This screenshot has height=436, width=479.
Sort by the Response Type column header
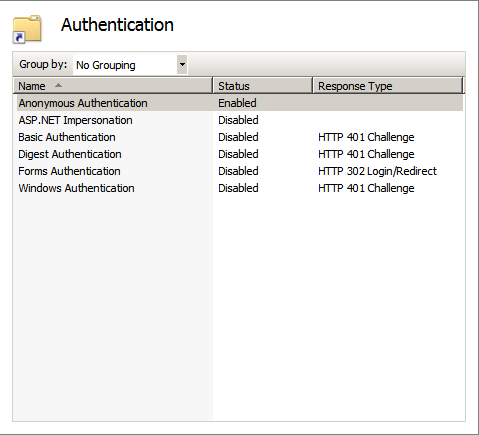(x=388, y=86)
